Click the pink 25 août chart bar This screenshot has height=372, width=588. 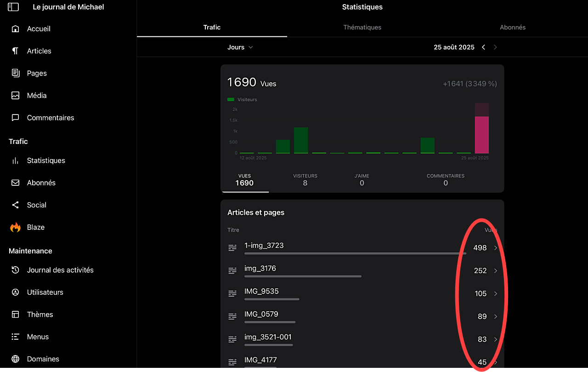[481, 134]
